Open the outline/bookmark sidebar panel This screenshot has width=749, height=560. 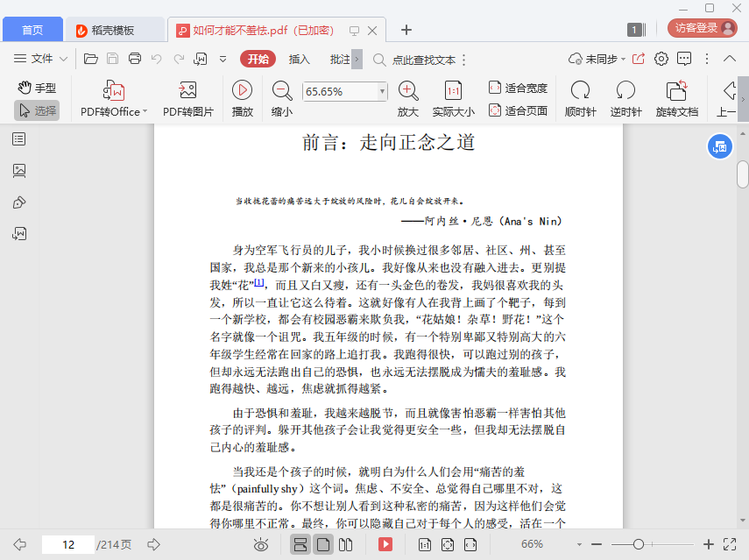pos(19,139)
